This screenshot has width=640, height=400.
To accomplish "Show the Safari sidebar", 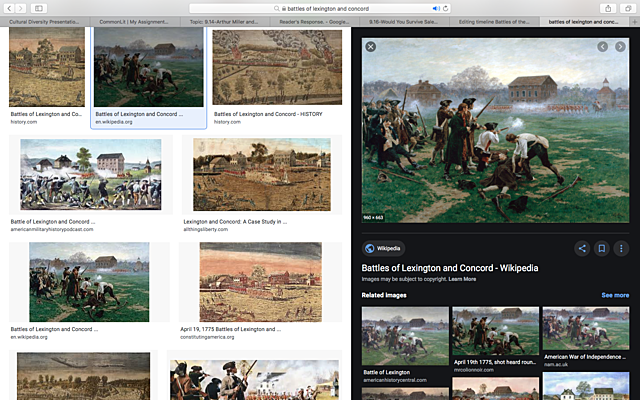I will pos(38,8).
